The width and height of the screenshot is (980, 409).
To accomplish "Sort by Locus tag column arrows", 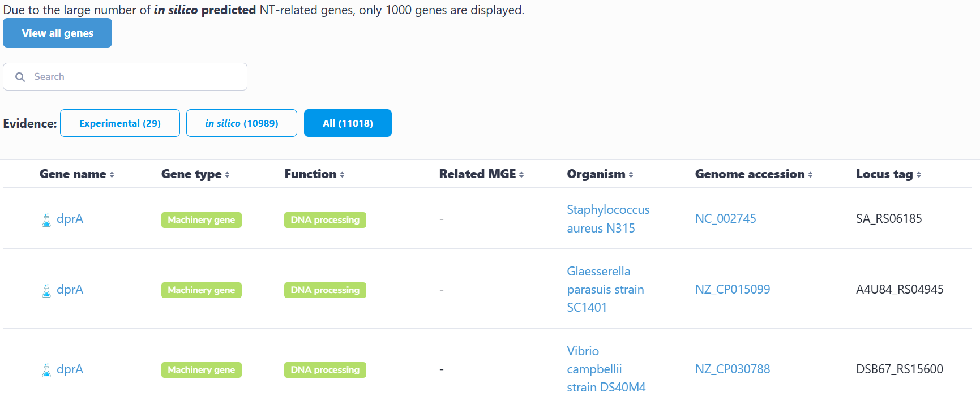I will click(x=919, y=175).
